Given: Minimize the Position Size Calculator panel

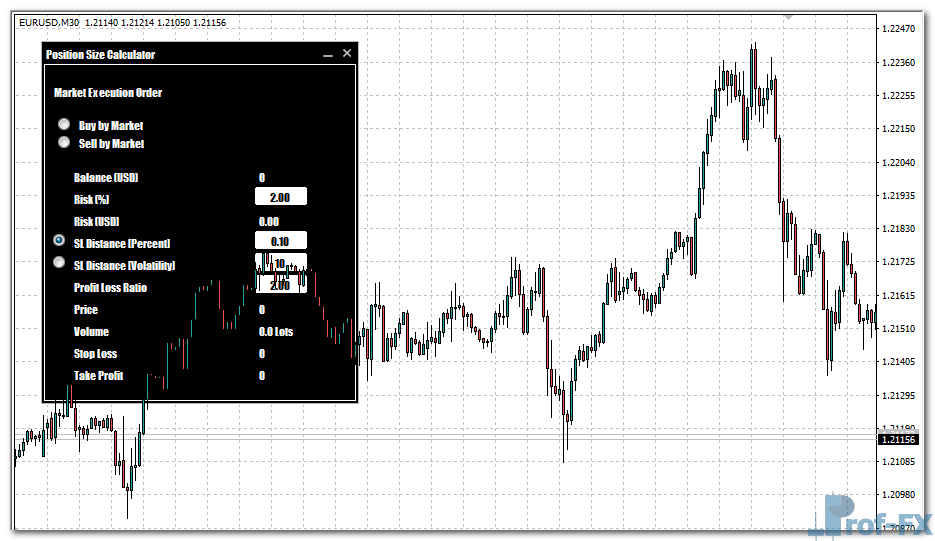Looking at the screenshot, I should 327,54.
